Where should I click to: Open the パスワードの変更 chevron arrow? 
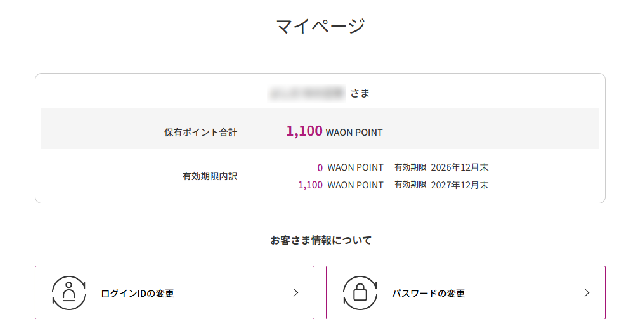pos(587,293)
